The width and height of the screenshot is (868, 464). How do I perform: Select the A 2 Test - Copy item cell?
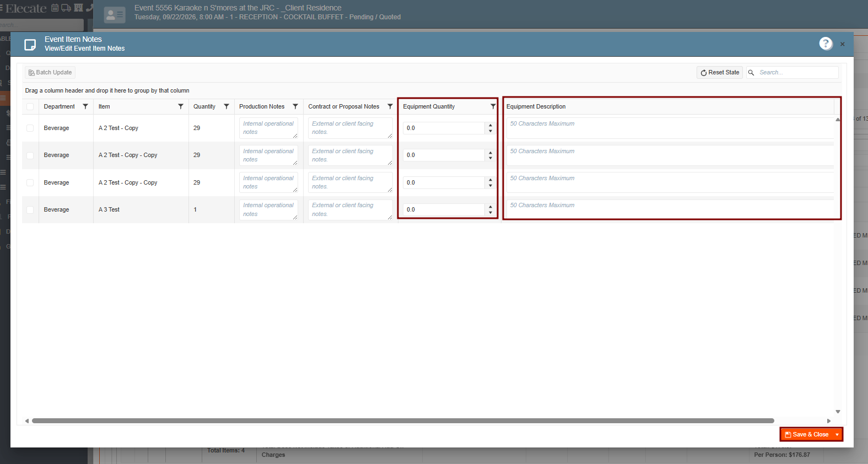[x=141, y=128]
